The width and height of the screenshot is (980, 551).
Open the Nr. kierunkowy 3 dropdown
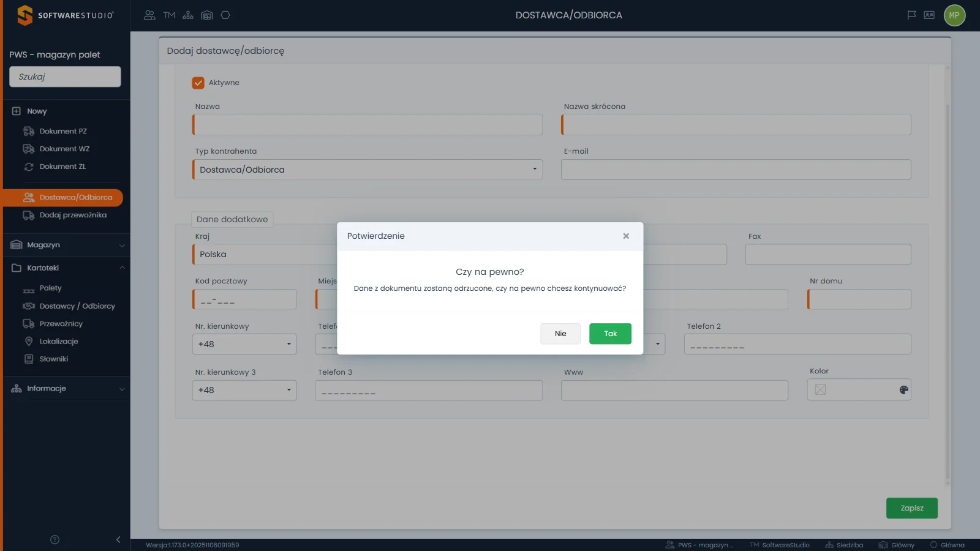pos(244,390)
